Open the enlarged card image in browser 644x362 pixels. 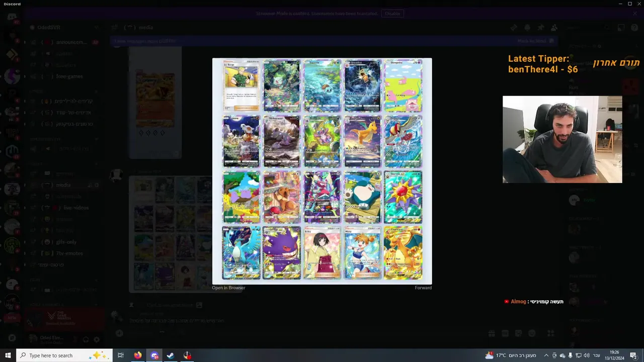pos(228,288)
